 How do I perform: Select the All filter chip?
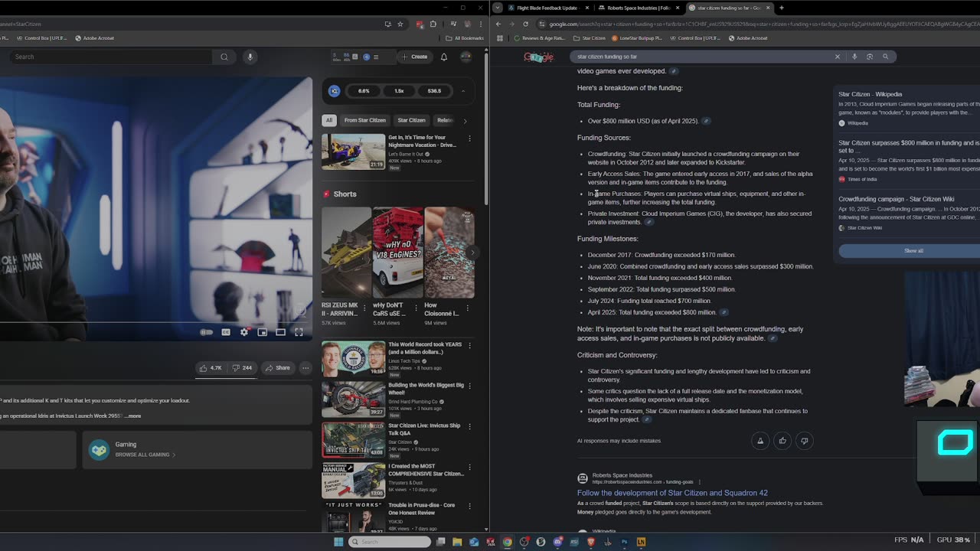coord(329,120)
